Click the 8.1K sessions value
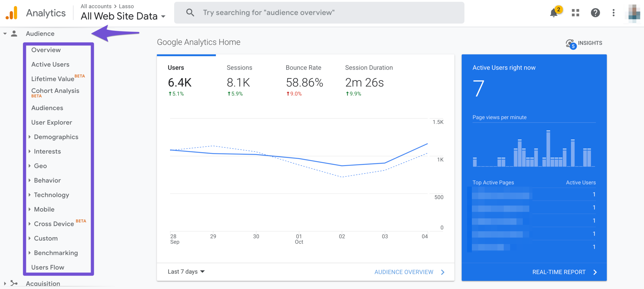Viewport: 644px width, 289px height. click(238, 83)
